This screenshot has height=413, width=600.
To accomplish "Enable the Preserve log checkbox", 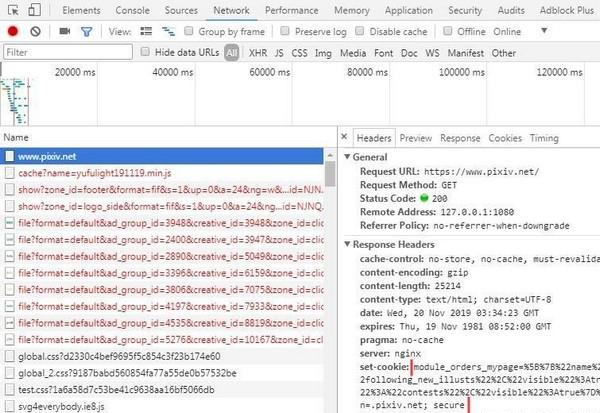I will [x=285, y=31].
